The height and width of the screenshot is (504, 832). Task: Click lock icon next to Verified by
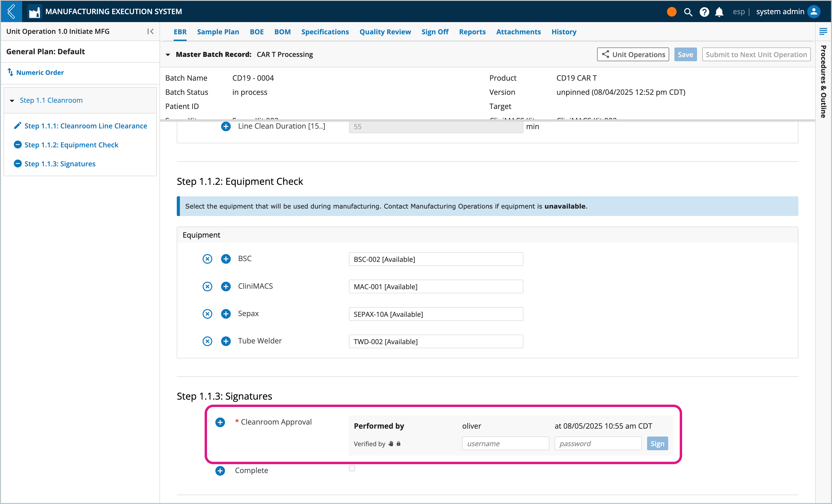(x=398, y=444)
